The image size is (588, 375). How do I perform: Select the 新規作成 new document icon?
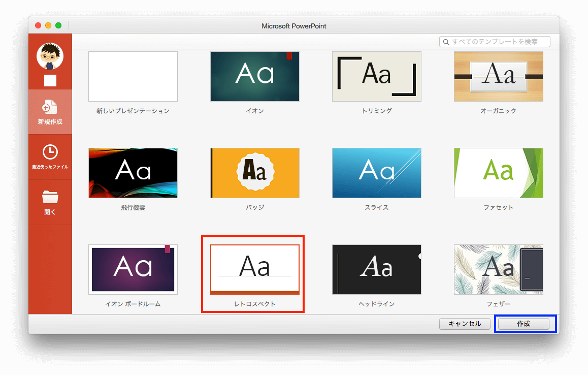pos(50,107)
